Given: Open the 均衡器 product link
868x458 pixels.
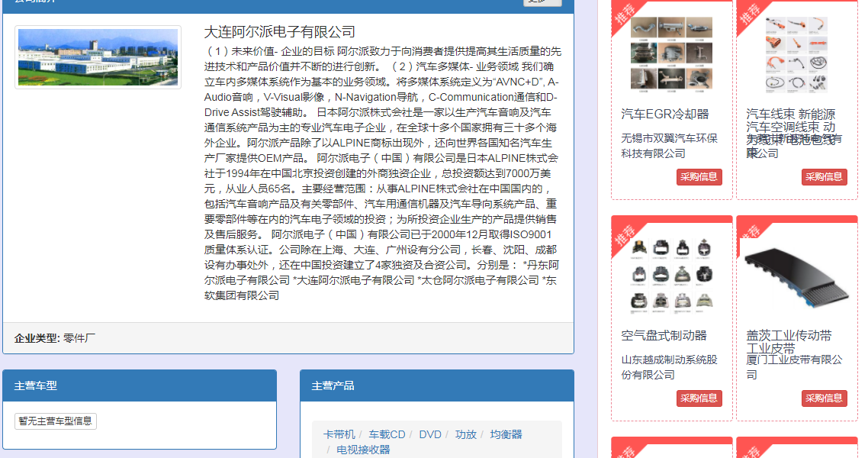Looking at the screenshot, I should coord(506,434).
